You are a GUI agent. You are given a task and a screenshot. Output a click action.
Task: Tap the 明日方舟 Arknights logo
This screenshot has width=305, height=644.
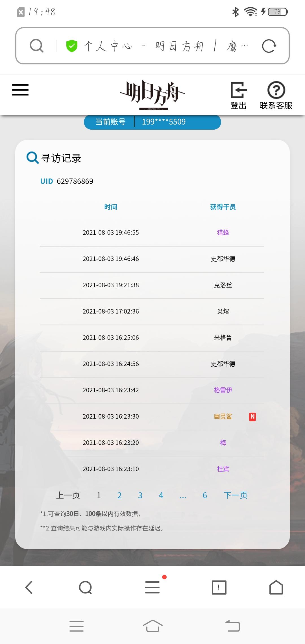[x=152, y=95]
